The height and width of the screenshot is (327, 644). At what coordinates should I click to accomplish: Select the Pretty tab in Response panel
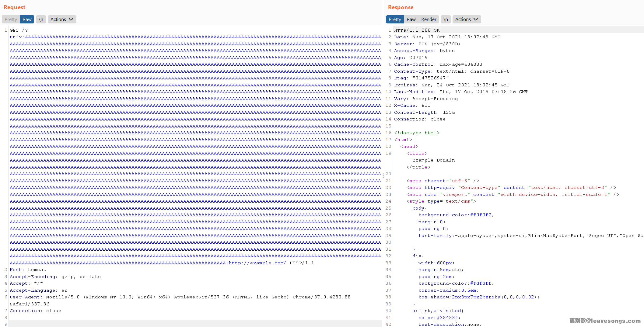(395, 19)
